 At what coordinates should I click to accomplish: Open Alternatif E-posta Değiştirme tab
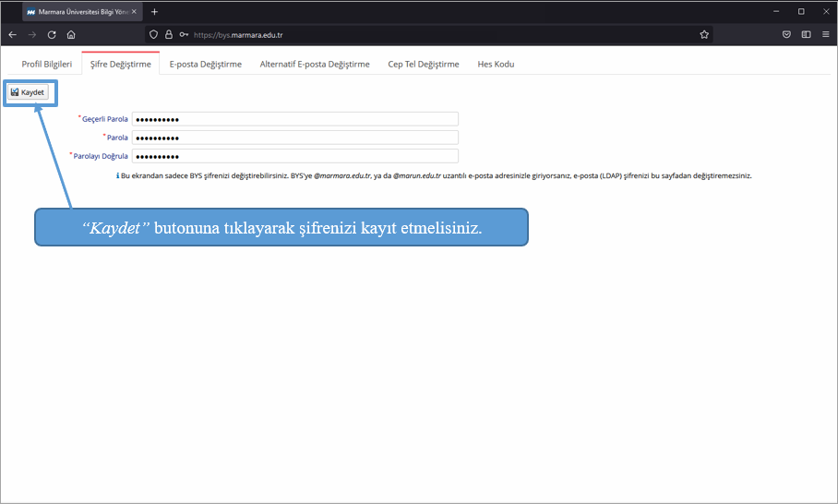tap(315, 64)
